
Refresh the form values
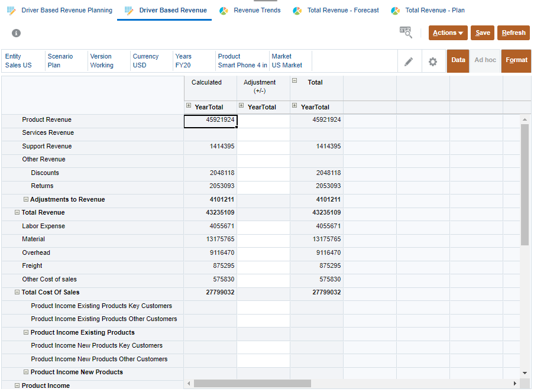513,33
